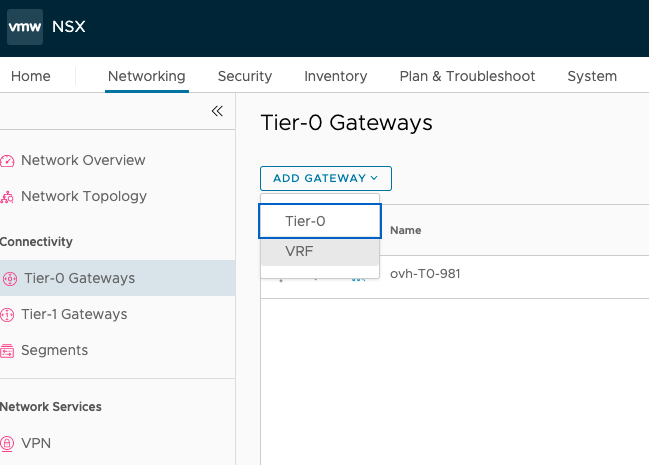Open the Inventory tab
This screenshot has width=649, height=465.
tap(335, 76)
